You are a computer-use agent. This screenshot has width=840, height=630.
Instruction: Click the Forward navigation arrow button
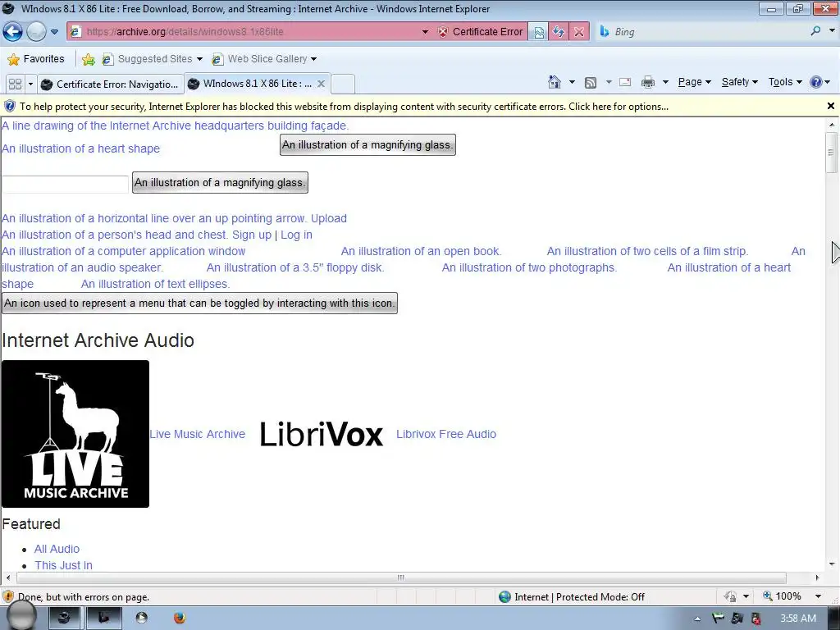pos(36,32)
